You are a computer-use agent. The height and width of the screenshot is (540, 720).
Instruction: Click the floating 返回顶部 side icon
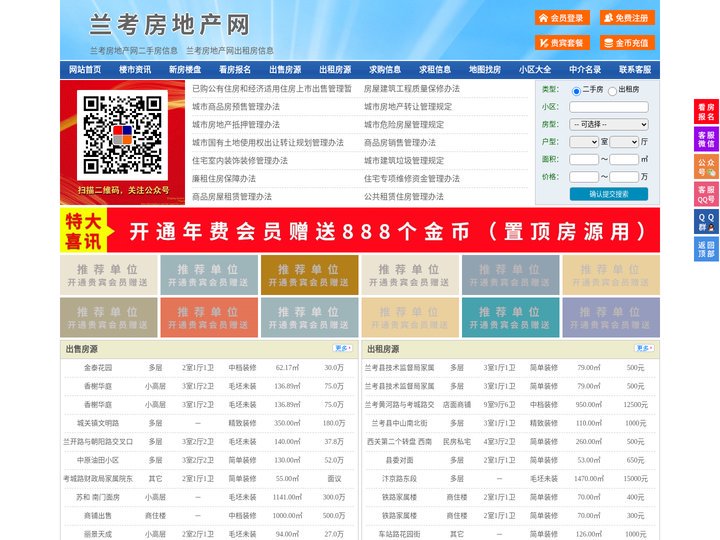point(706,249)
